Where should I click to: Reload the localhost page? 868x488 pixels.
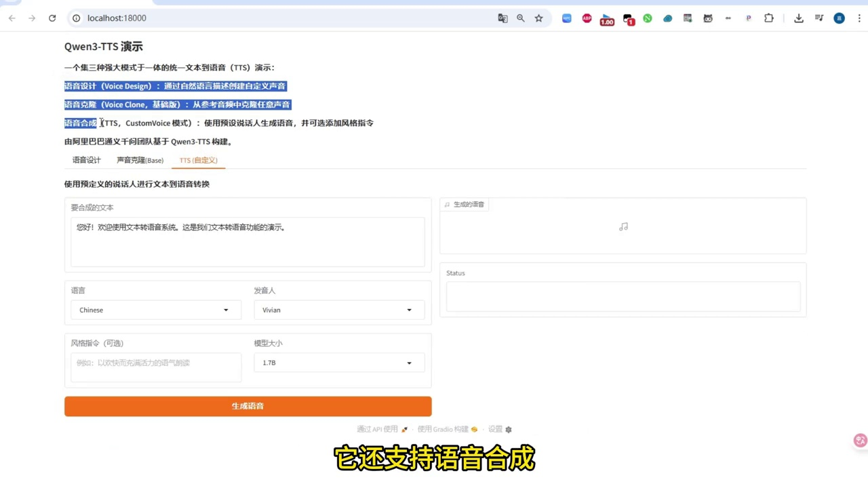[x=52, y=18]
